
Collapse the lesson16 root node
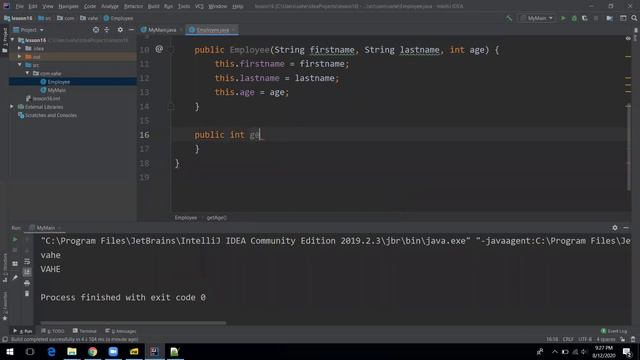[13, 40]
